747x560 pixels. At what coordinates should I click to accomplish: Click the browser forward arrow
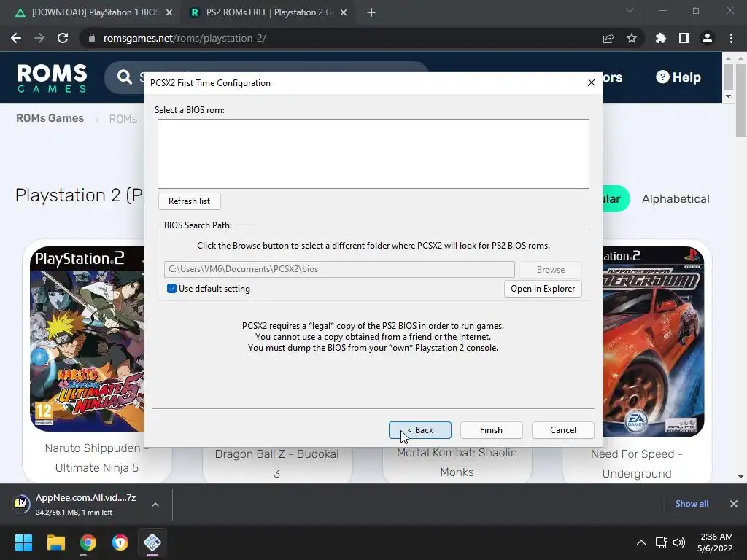click(x=39, y=38)
